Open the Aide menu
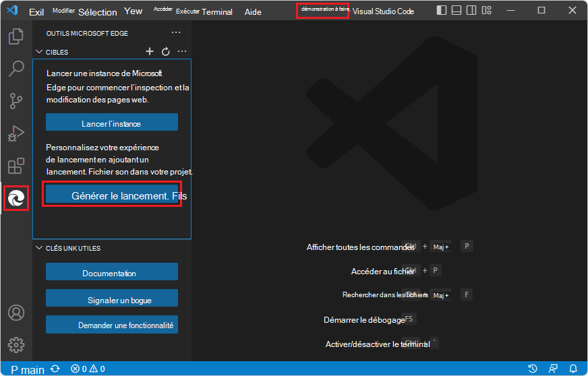This screenshot has width=588, height=376. click(253, 12)
